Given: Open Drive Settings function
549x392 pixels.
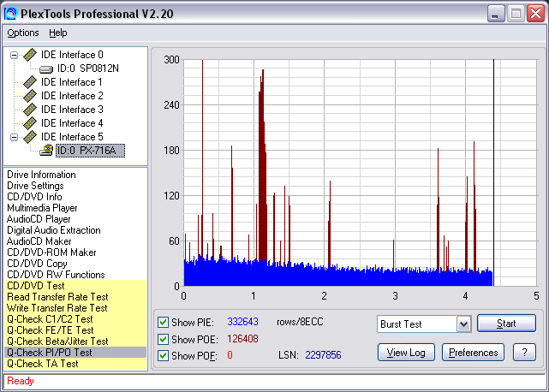Looking at the screenshot, I should (35, 186).
